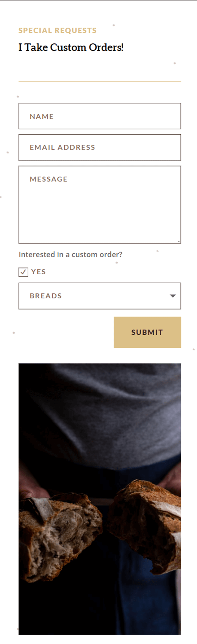This screenshot has width=197, height=644.
Task: Click the dropdown chevron icon on the form
Action: [173, 296]
